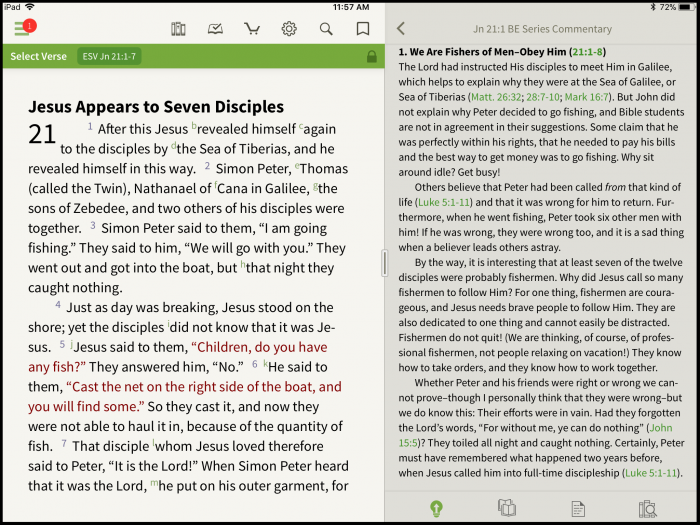Tap verse number 6 before 'He said to'
This screenshot has height=525, width=700.
(255, 364)
